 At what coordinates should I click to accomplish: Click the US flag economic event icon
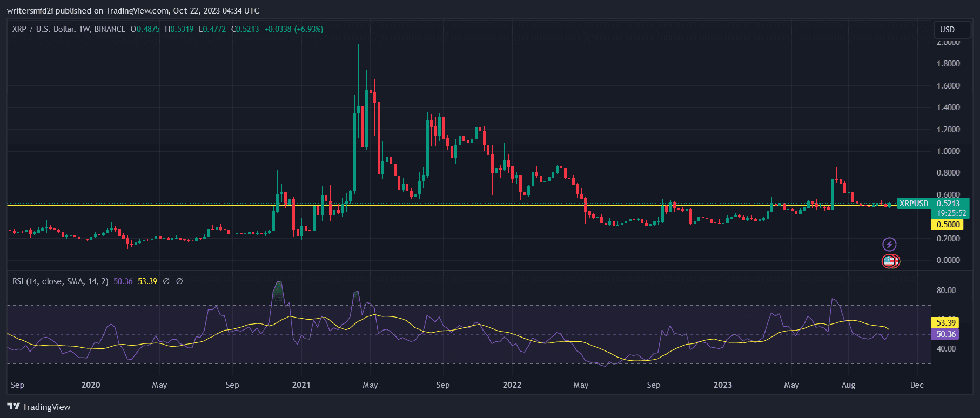(x=889, y=261)
